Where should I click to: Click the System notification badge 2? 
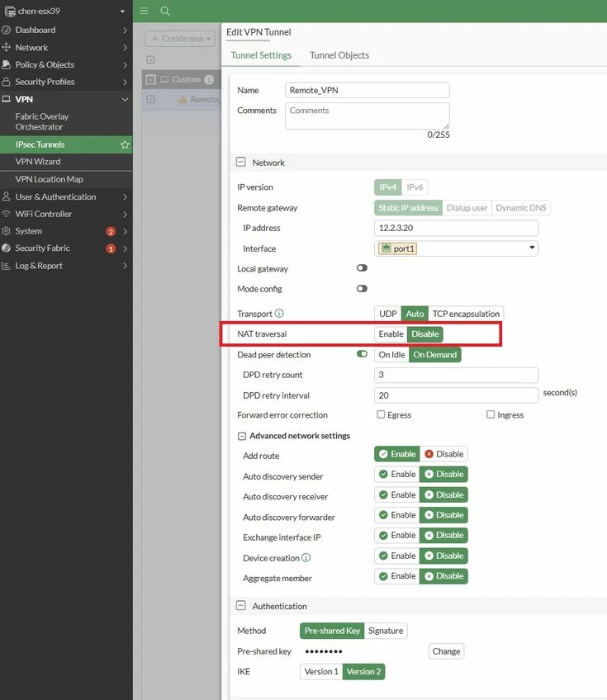pyautogui.click(x=111, y=231)
